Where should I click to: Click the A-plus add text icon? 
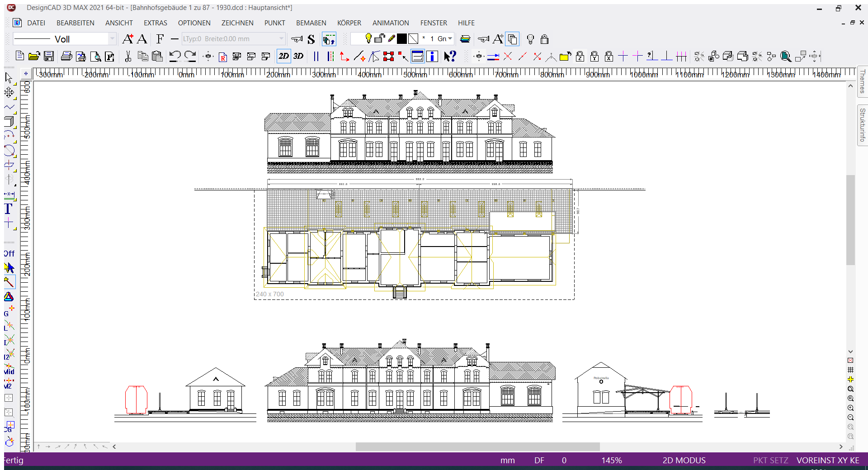point(128,39)
